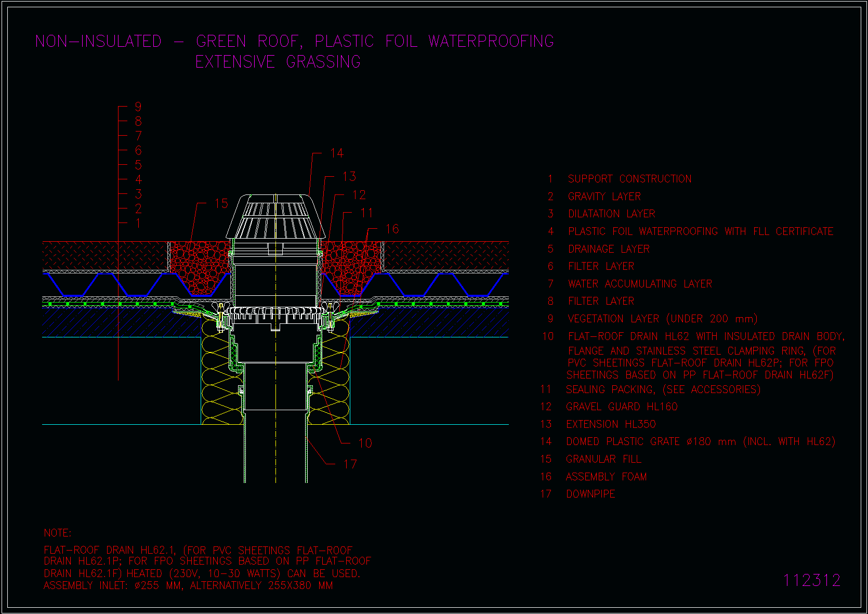Click callout label '11' in the drawing
This screenshot has width=868, height=614.
click(x=367, y=213)
